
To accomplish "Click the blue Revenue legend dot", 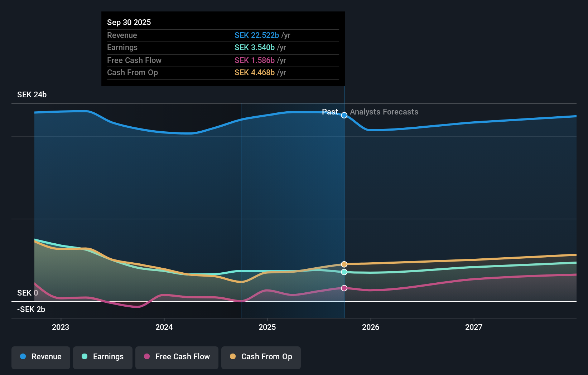I will coord(22,357).
